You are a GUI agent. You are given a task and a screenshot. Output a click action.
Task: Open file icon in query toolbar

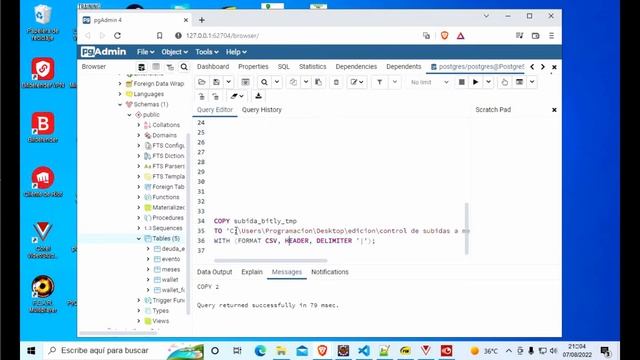point(202,82)
